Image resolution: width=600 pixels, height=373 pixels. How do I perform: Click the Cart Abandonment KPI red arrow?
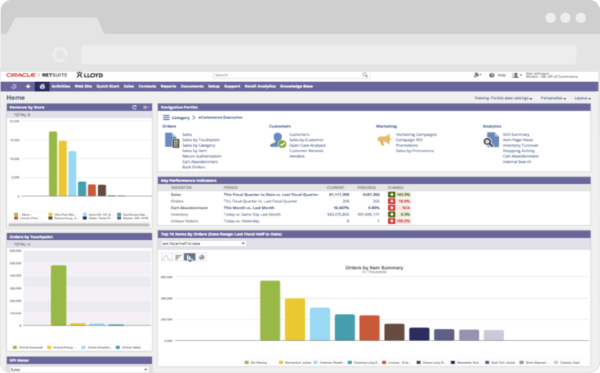pos(391,208)
